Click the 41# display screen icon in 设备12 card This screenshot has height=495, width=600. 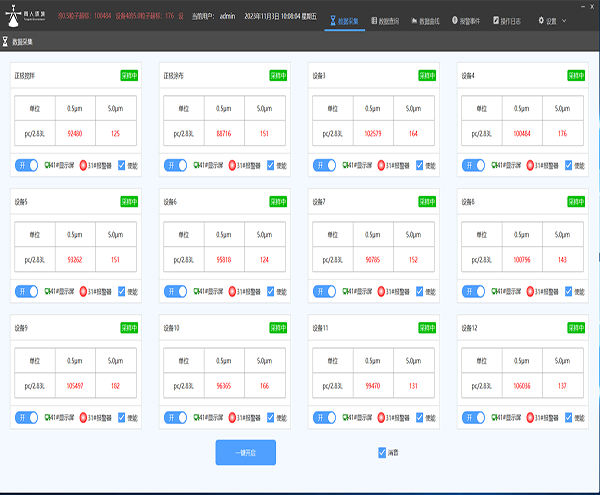click(x=494, y=417)
